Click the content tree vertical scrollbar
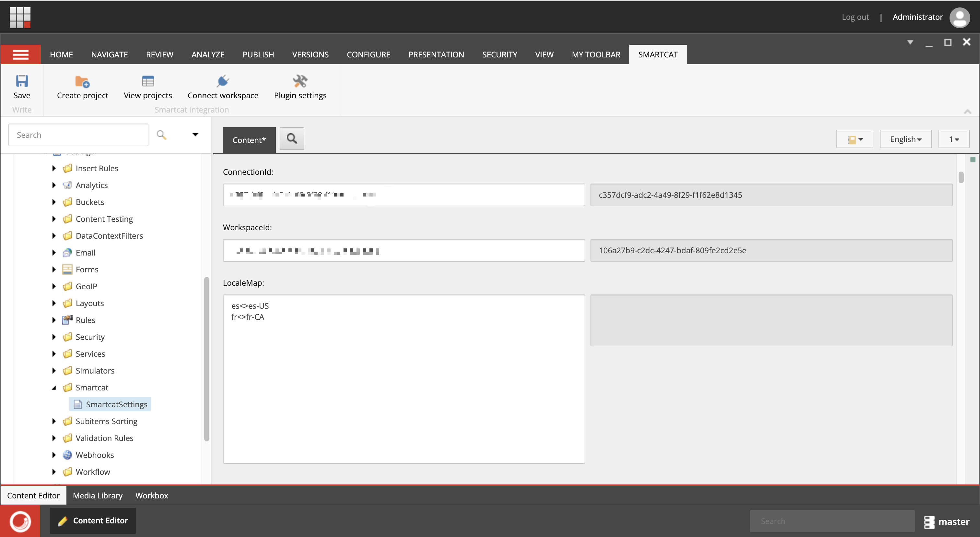The width and height of the screenshot is (980, 537). (206, 359)
